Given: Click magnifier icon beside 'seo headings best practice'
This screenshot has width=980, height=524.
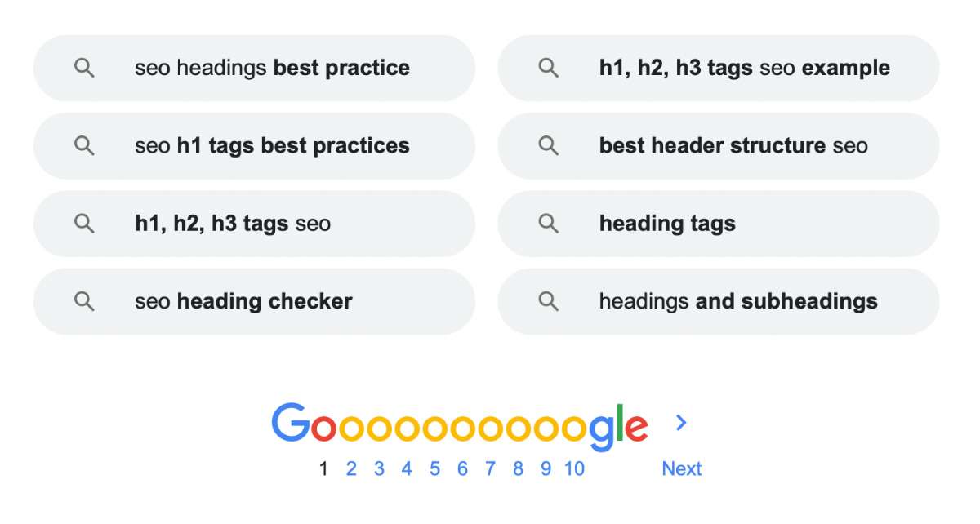Looking at the screenshot, I should pos(84,68).
